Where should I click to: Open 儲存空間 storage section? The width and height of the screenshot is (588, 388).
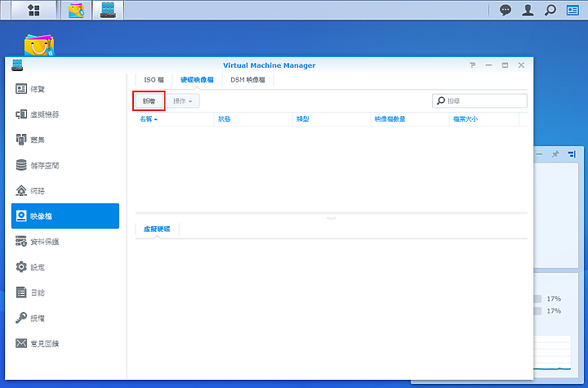point(65,166)
